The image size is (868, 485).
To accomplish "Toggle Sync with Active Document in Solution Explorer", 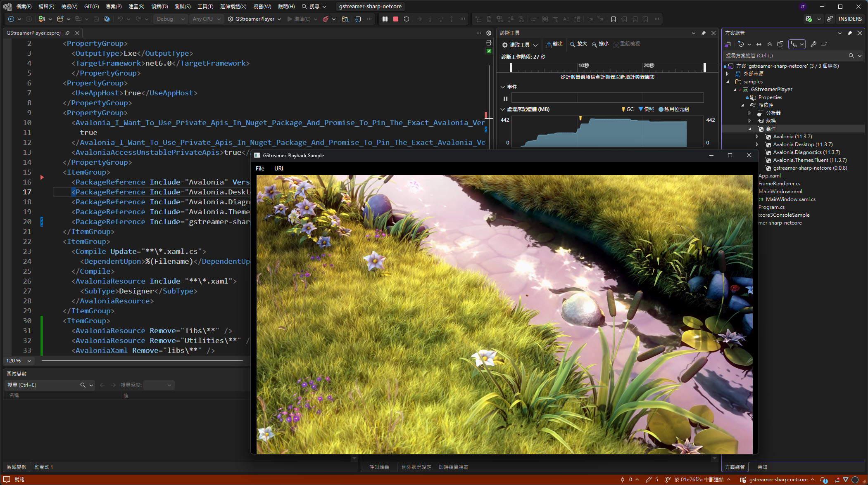I will click(759, 44).
